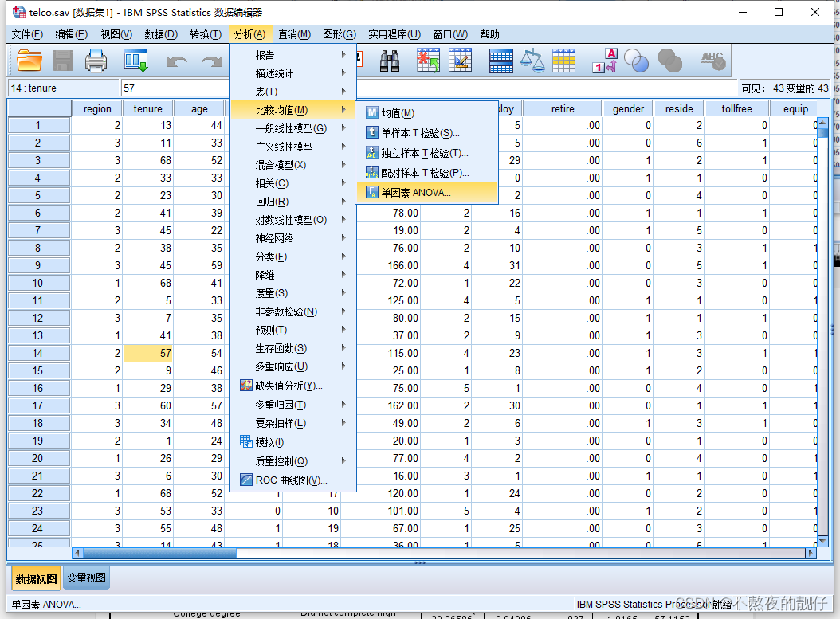Expand the 描述统计 submenu
This screenshot has width=840, height=619.
[292, 73]
